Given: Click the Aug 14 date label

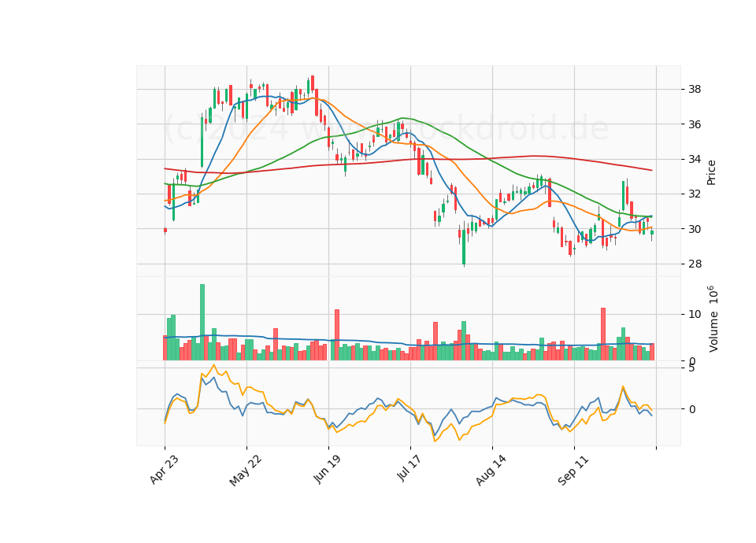Looking at the screenshot, I should pos(491,471).
